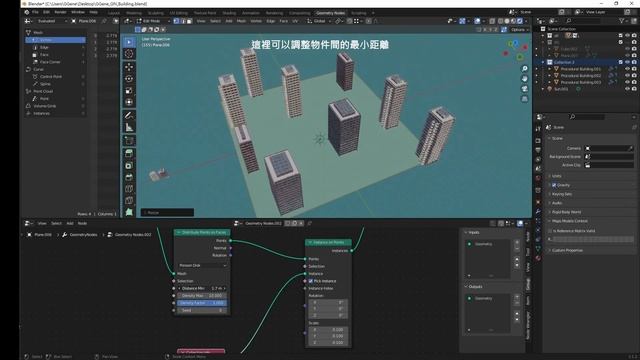This screenshot has width=640, height=360.
Task: Collapse the Outputs panel in node sidebar
Action: 466,287
